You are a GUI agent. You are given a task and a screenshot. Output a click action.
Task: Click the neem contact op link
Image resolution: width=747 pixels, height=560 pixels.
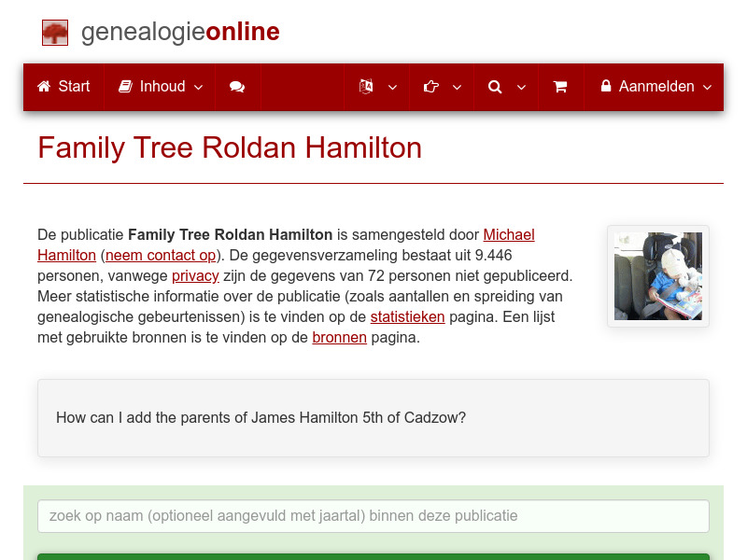[159, 255]
